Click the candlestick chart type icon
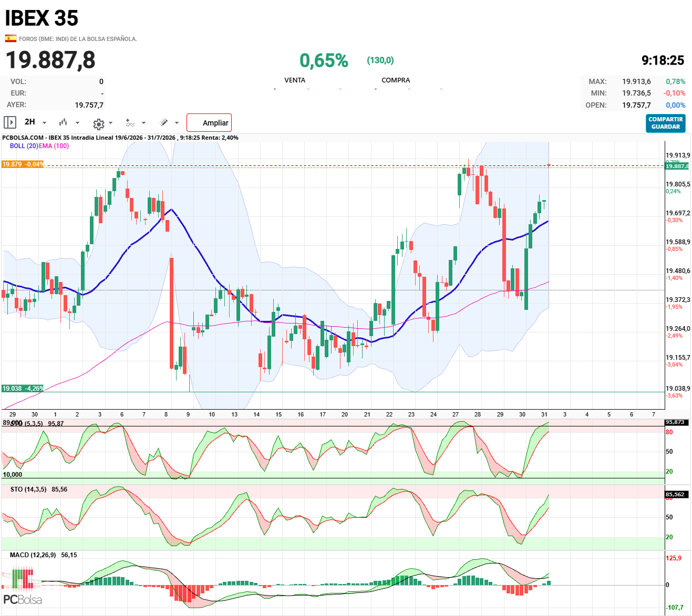Image resolution: width=692 pixels, height=616 pixels. click(x=63, y=122)
